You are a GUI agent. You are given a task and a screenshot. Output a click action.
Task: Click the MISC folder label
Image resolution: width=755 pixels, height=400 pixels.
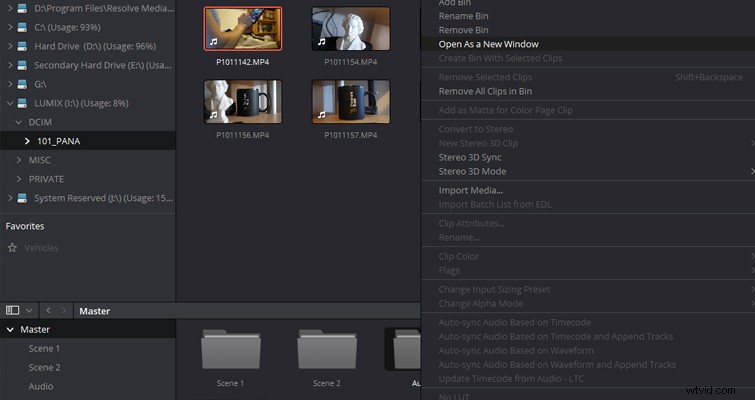pos(39,160)
